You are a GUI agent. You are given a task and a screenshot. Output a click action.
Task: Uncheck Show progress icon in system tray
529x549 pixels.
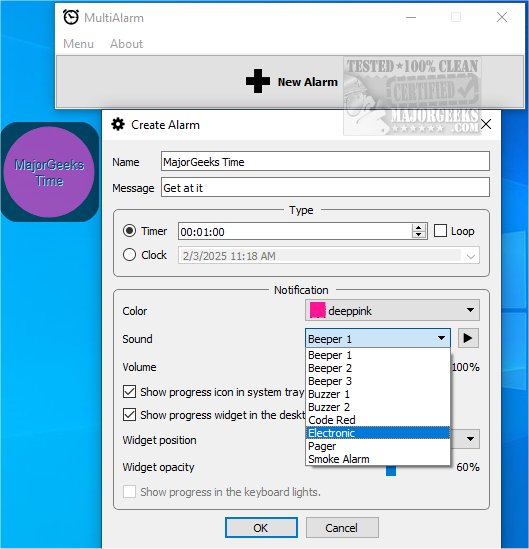(x=129, y=392)
